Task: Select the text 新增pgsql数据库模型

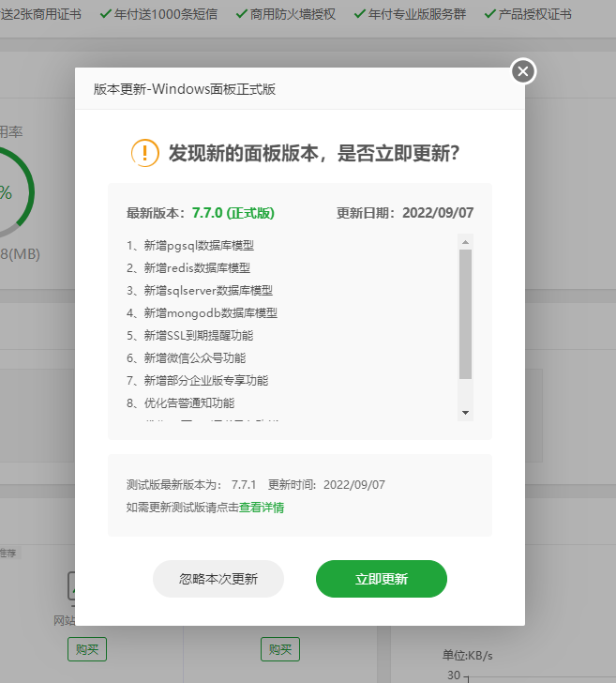Action: pos(199,246)
